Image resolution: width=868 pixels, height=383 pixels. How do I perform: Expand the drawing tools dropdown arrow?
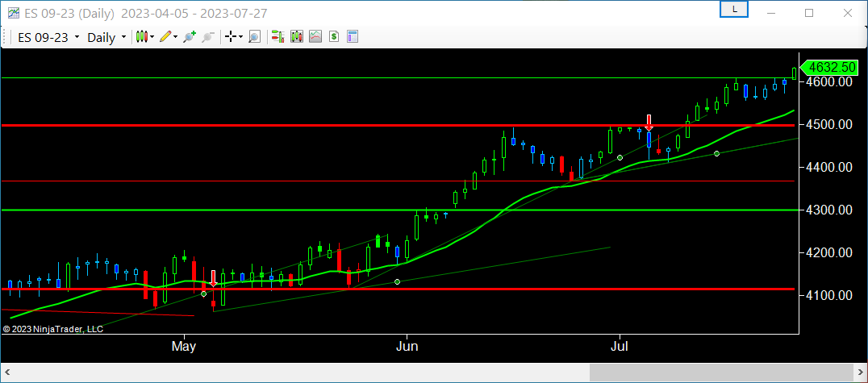pyautogui.click(x=176, y=37)
